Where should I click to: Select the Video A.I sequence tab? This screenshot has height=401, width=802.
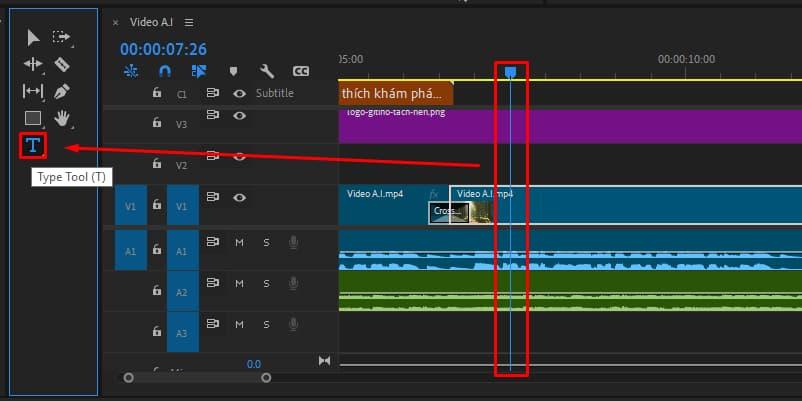pos(151,23)
